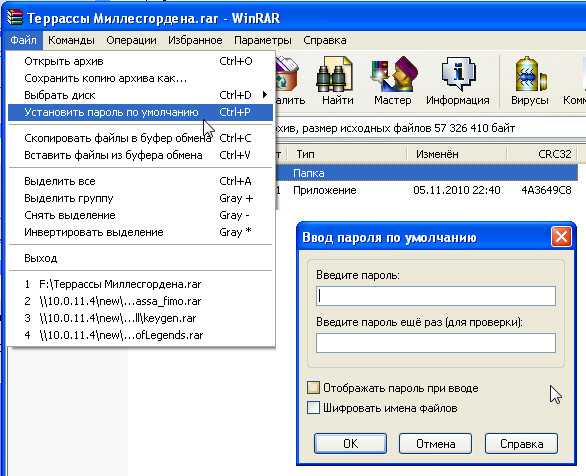Open the Операции menu

pyautogui.click(x=131, y=40)
